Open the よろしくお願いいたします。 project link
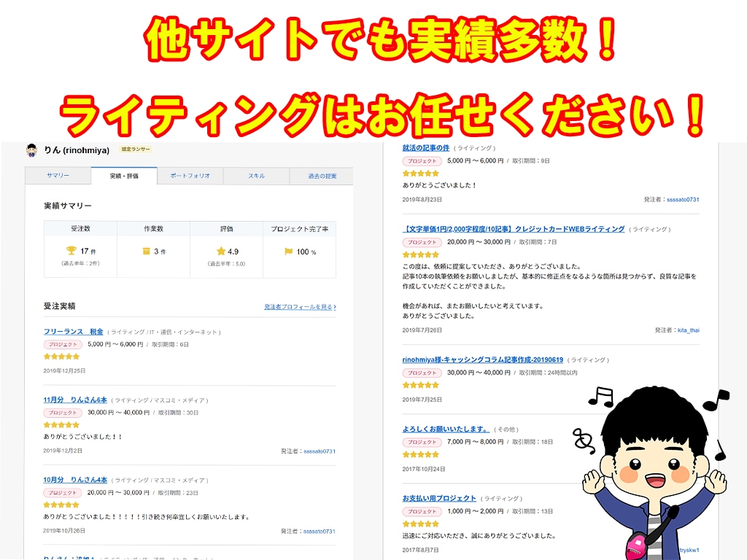Screen dimensions: 747x560 tap(446, 429)
